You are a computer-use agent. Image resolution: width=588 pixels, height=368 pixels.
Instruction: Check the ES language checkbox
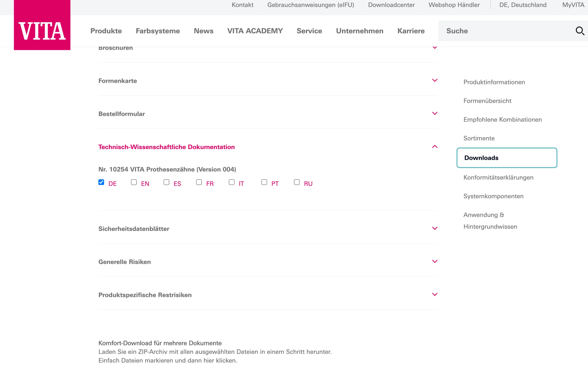tap(167, 182)
